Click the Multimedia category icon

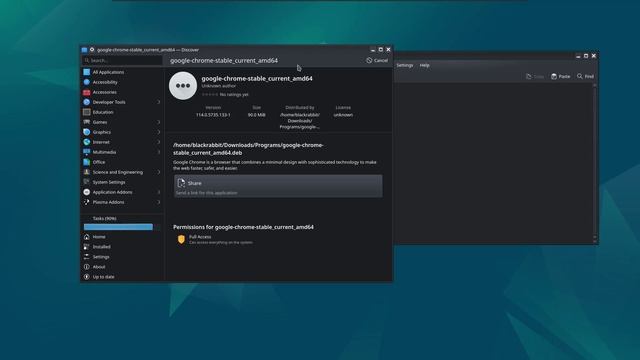pos(87,152)
